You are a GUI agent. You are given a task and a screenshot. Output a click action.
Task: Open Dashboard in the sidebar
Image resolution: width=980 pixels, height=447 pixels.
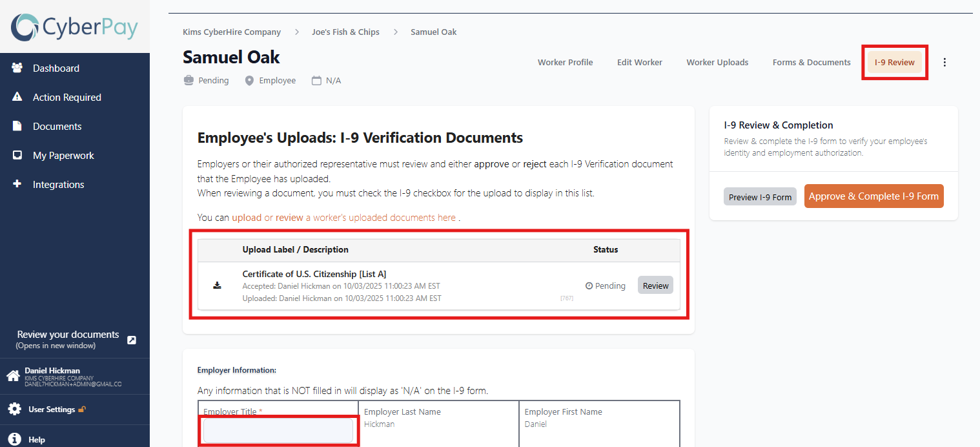pyautogui.click(x=56, y=68)
